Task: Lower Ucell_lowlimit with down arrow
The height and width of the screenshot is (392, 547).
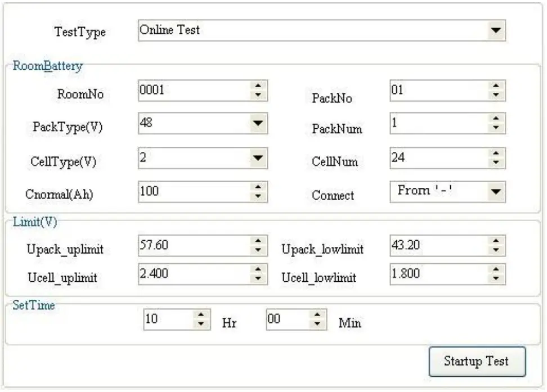Action: tap(495, 278)
